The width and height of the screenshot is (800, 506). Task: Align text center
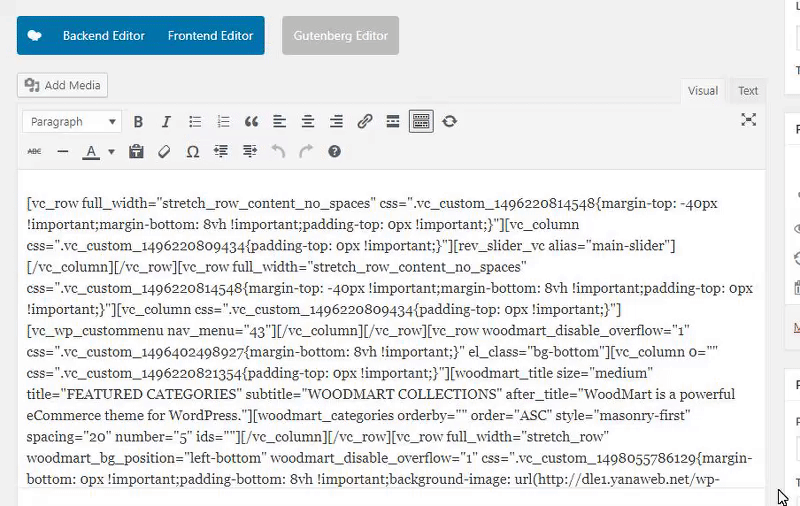308,122
